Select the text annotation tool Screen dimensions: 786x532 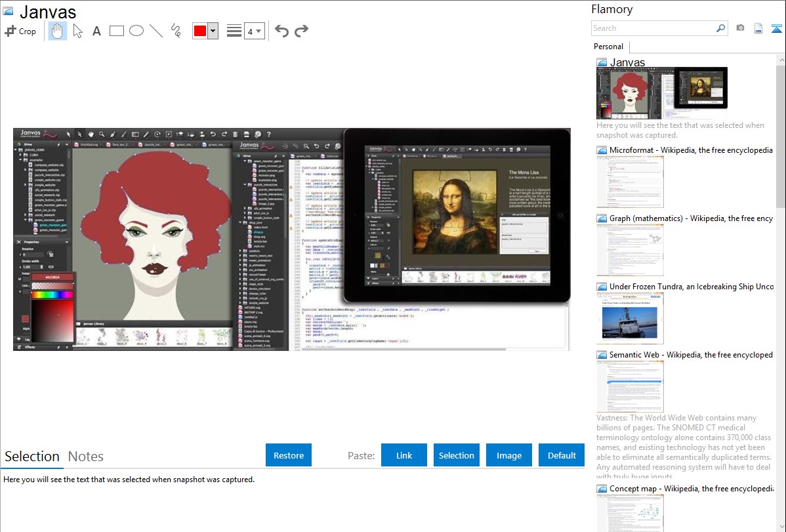(96, 31)
